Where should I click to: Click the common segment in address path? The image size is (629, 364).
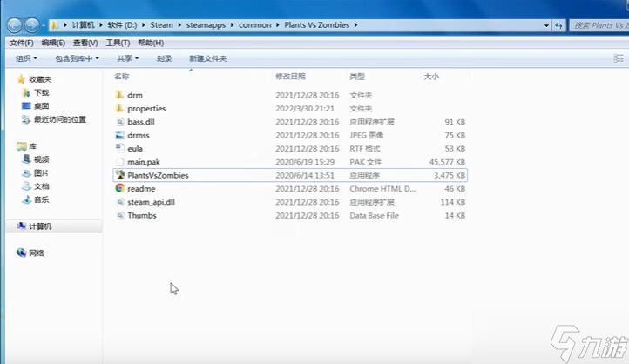[255, 25]
